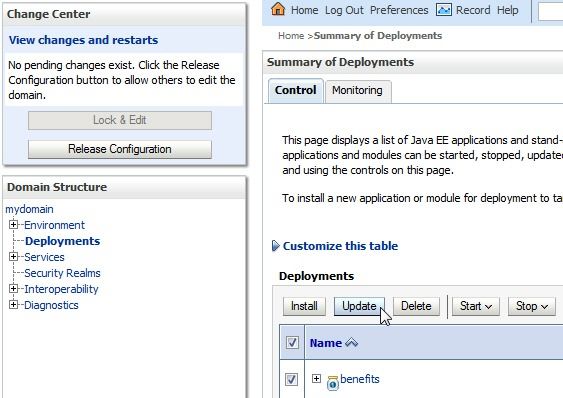Open the Start dropdown button

(475, 306)
